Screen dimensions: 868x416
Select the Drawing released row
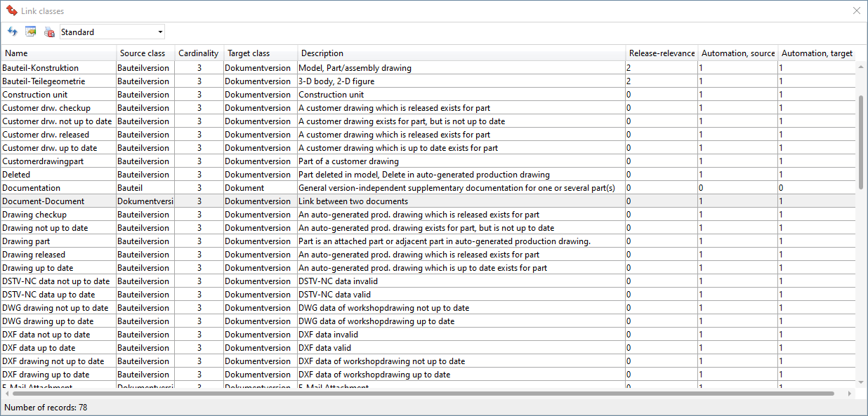[x=428, y=255]
